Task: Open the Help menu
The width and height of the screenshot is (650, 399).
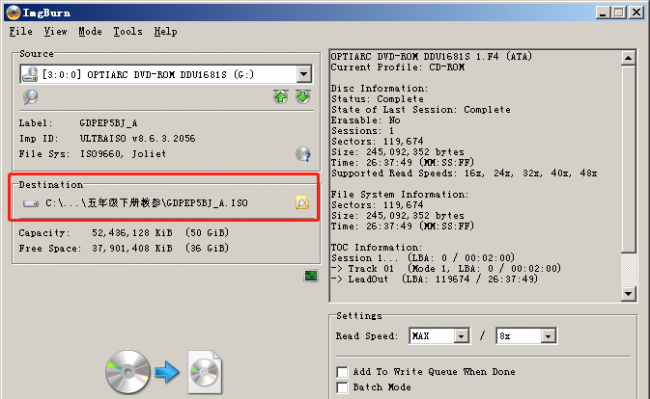Action: 166,31
